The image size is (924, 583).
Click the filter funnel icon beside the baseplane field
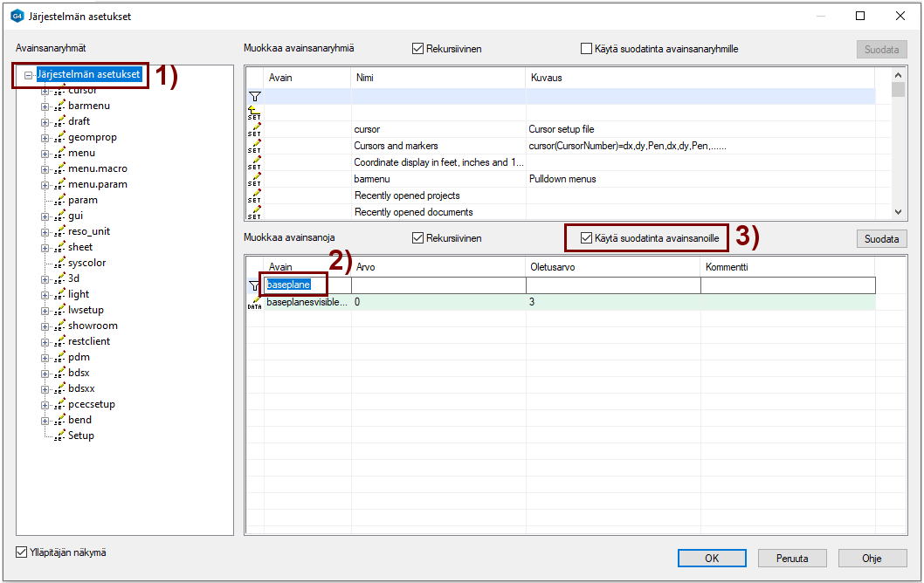254,285
